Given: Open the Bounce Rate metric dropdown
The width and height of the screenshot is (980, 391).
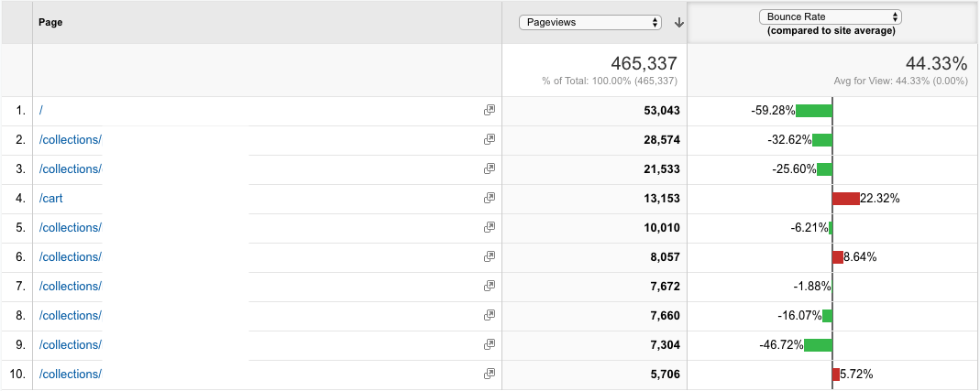Looking at the screenshot, I should point(830,17).
